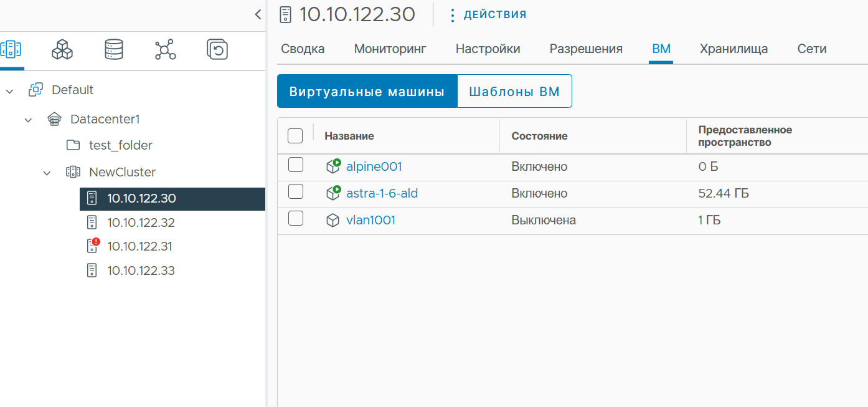Image resolution: width=868 pixels, height=407 pixels.
Task: Switch to the Хранилища tab
Action: click(x=734, y=49)
